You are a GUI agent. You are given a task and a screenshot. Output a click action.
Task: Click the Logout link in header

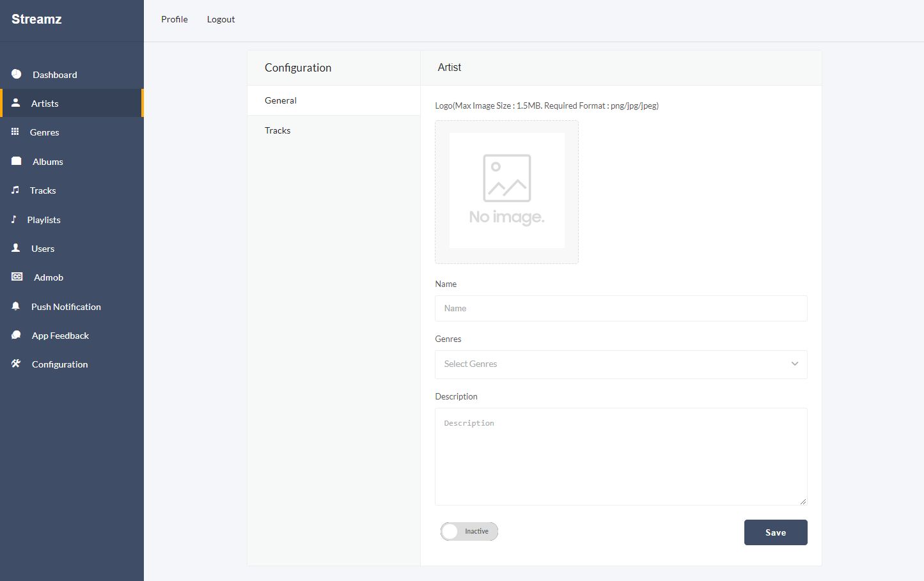[221, 19]
